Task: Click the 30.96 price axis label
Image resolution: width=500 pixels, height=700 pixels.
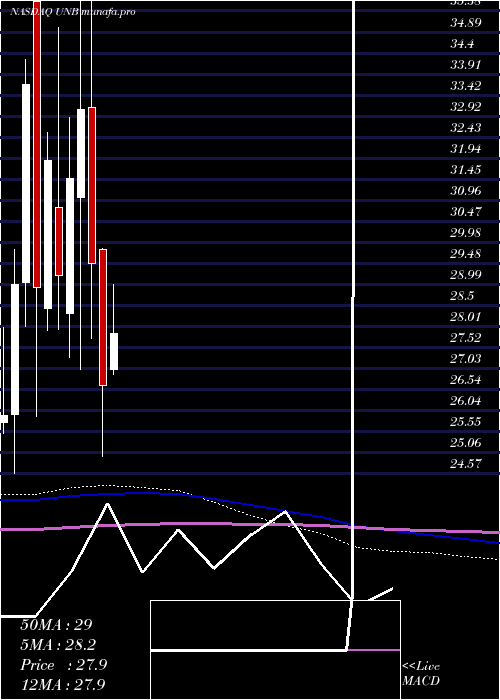Action: (466, 191)
